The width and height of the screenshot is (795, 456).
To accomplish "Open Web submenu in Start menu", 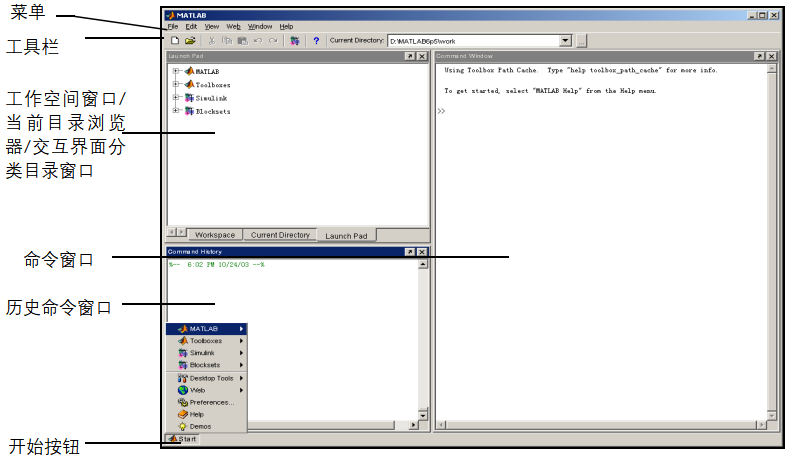I will coord(207,391).
